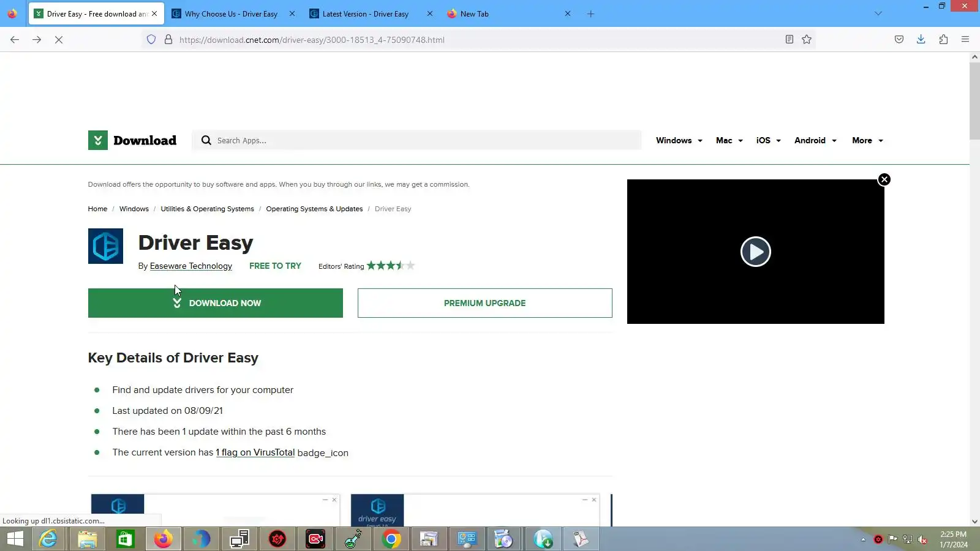
Task: Click the green DOWNLOAD NOW button
Action: coord(216,303)
